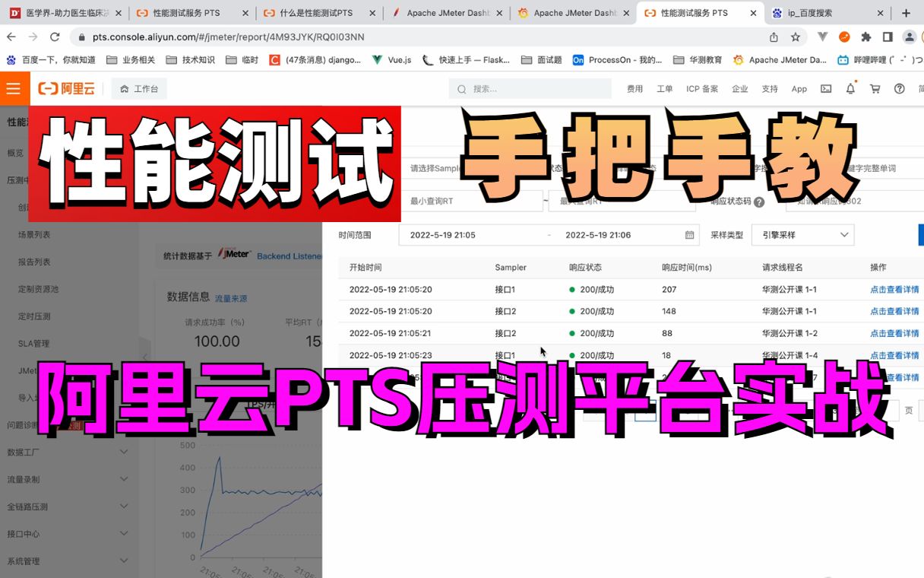Screen dimensions: 924x578
Task: Open 企业 in the top menu
Action: point(739,89)
